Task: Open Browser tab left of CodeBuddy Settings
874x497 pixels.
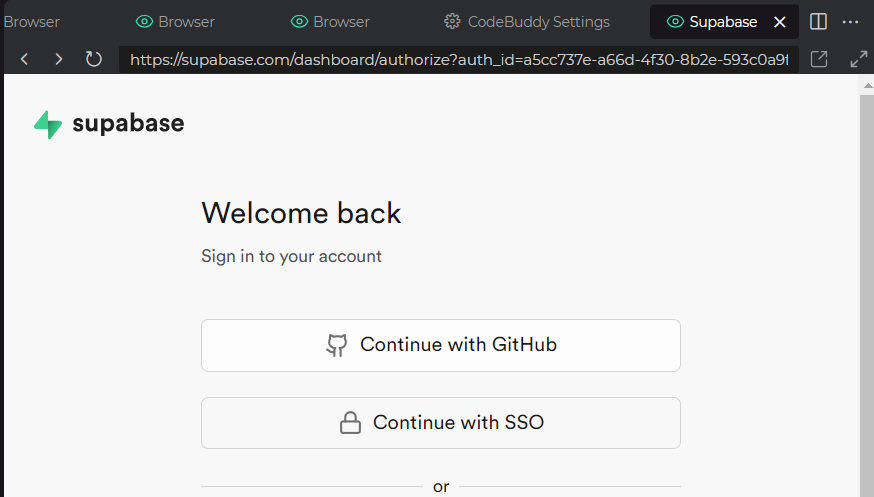Action: 330,21
